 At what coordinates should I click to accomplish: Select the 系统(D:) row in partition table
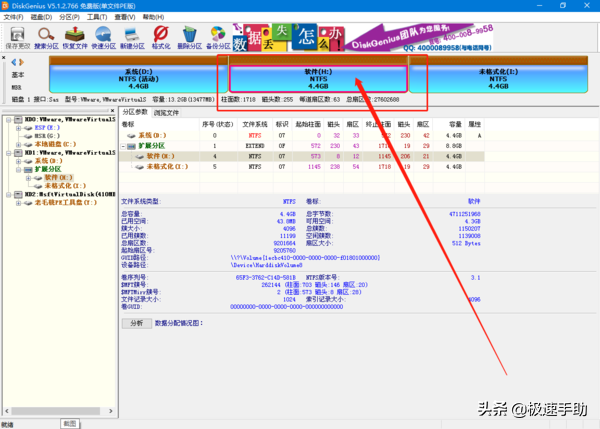coord(302,135)
